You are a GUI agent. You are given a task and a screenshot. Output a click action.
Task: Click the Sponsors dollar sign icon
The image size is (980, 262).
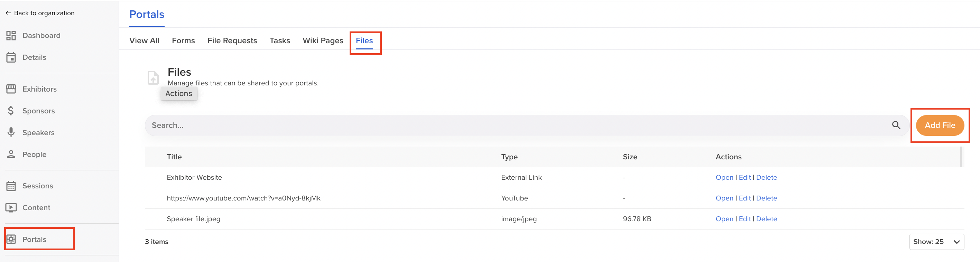point(11,111)
